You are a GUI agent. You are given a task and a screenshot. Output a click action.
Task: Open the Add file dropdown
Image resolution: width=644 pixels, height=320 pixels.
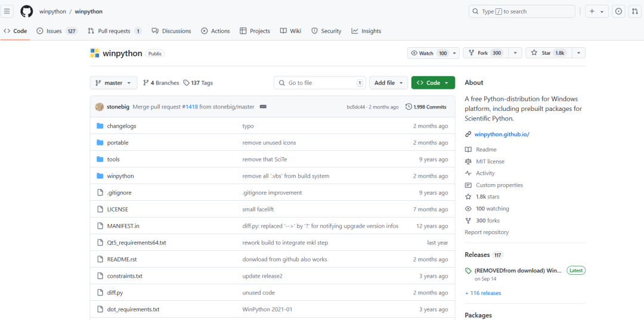click(389, 83)
